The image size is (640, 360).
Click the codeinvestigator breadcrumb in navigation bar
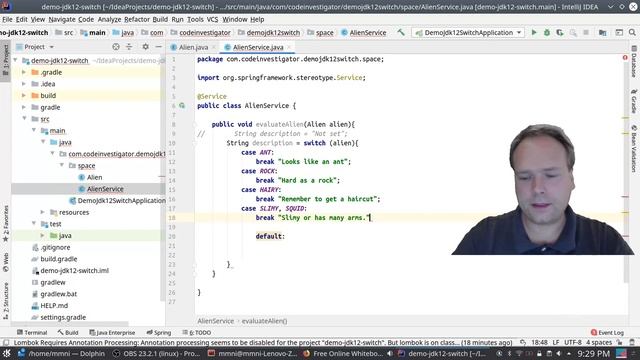(200, 32)
